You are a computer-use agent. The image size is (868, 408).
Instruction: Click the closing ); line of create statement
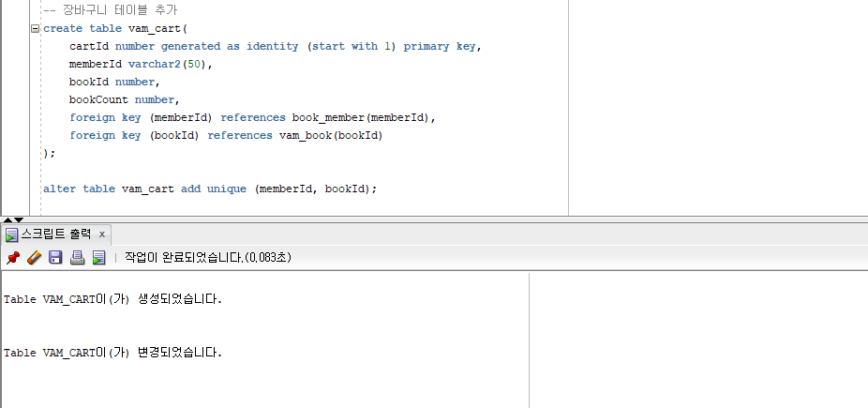tap(50, 153)
